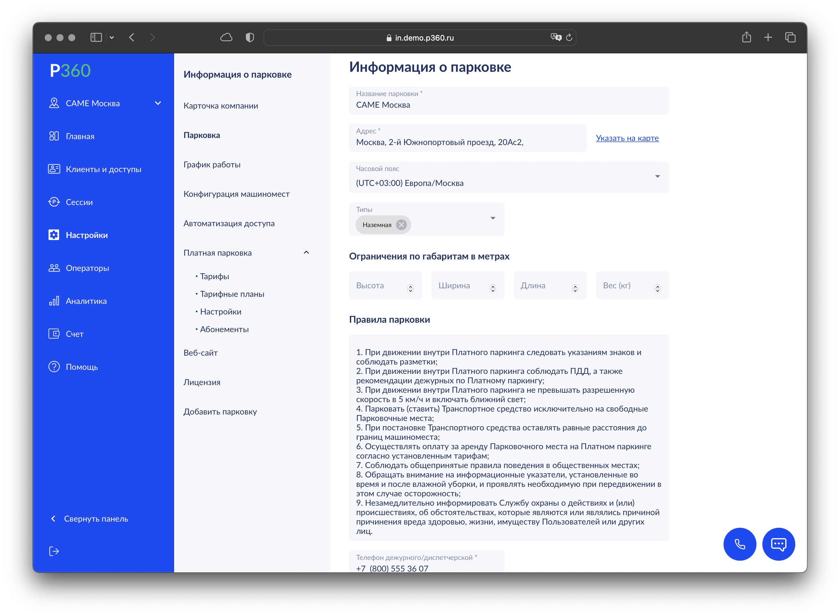840x616 pixels.
Task: Click the Высота stepper arrows
Action: (411, 288)
